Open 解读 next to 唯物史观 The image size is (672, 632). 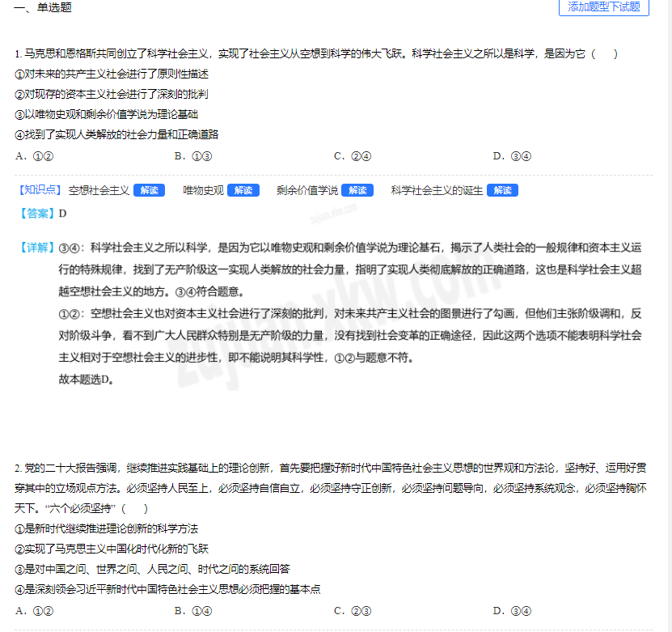pos(243,191)
